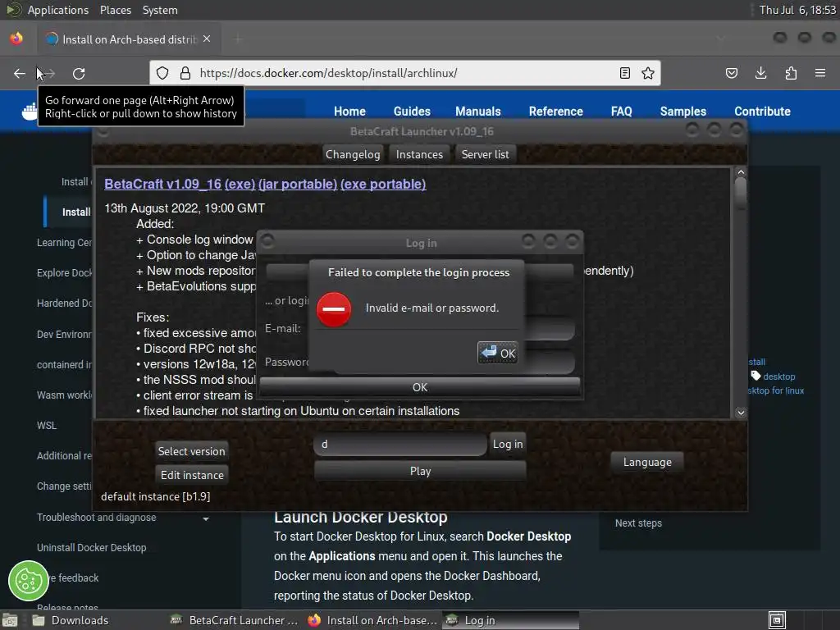Open the (exe) download link

click(240, 184)
